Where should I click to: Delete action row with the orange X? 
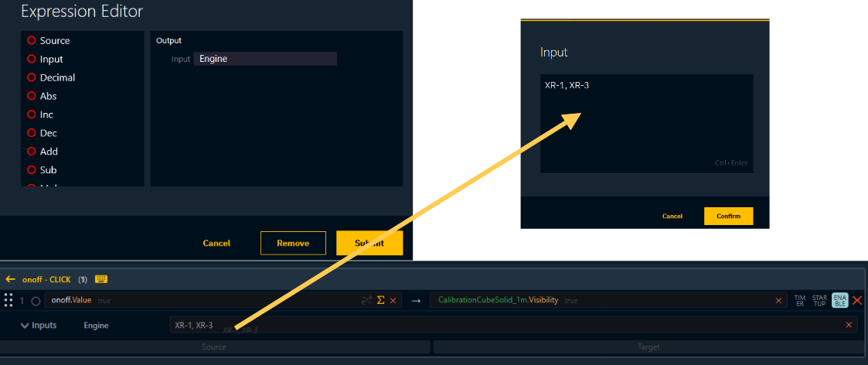click(857, 300)
